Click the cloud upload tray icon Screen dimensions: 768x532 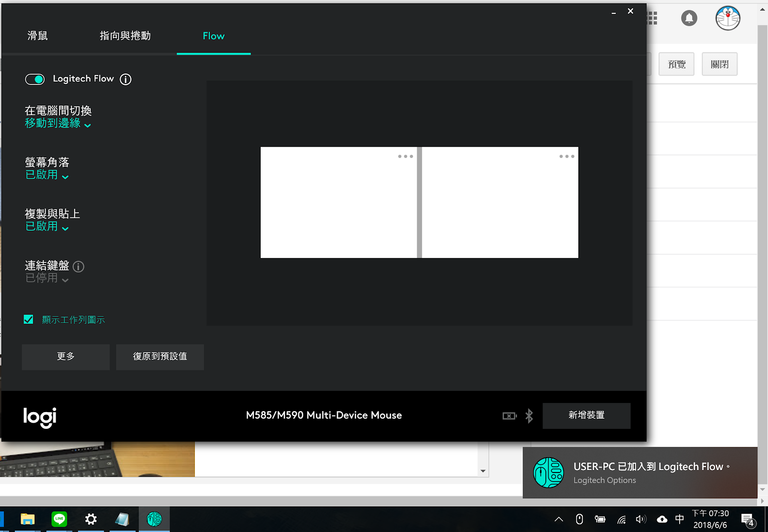point(662,519)
